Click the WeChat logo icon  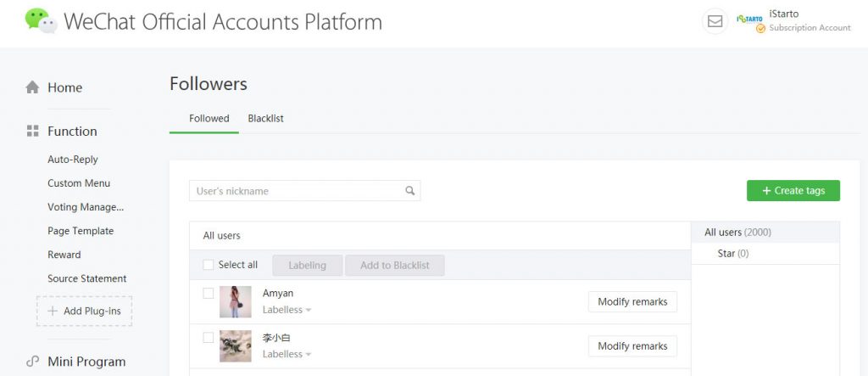coord(41,20)
